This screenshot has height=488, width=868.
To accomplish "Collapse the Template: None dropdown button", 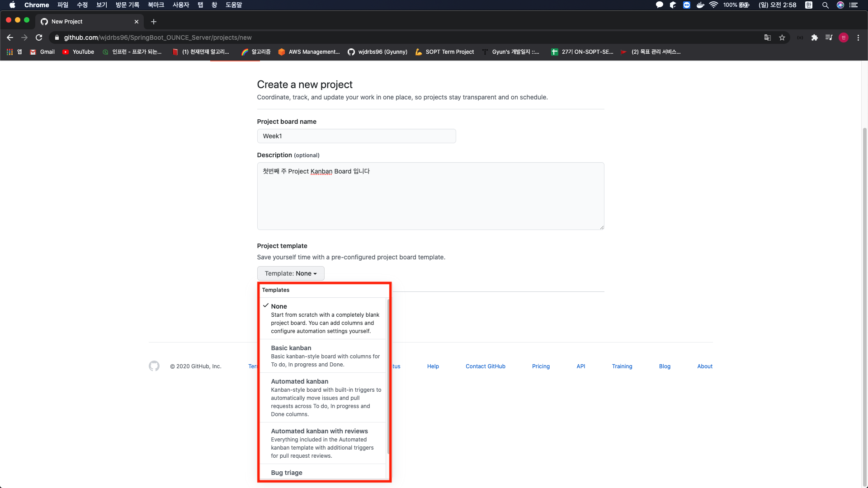I will [x=291, y=273].
